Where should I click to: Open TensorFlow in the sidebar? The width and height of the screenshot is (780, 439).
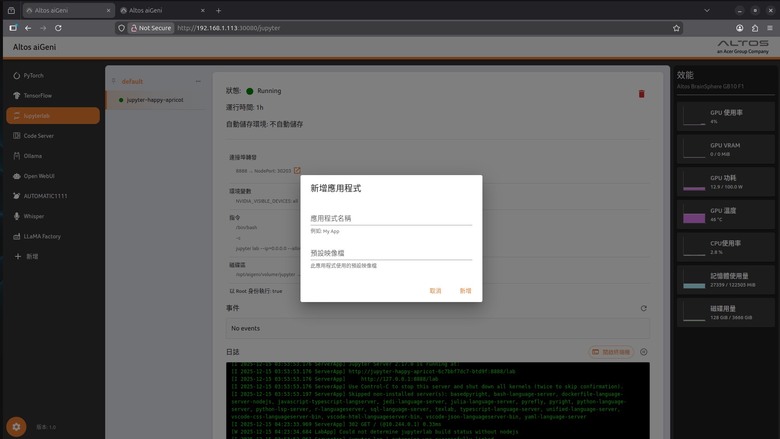coord(53,95)
